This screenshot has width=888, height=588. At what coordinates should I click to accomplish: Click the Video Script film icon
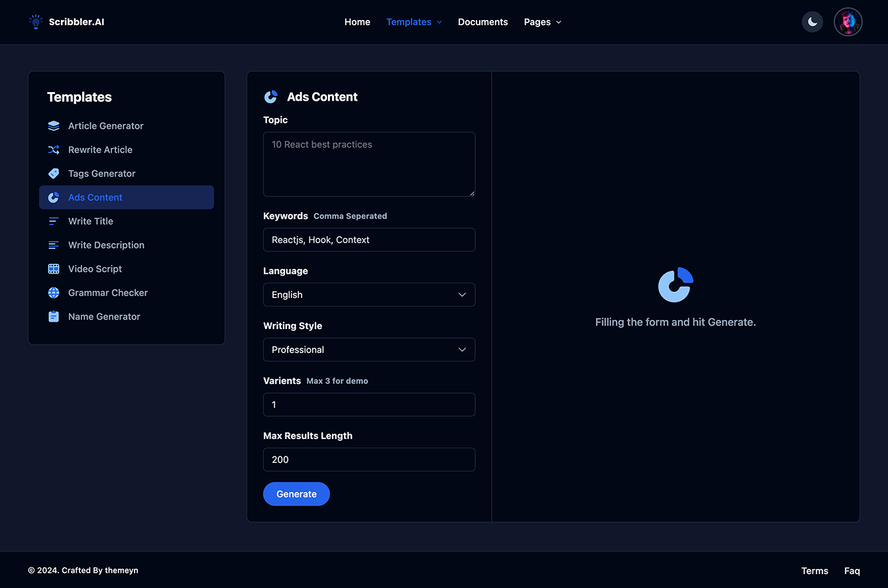click(x=54, y=269)
